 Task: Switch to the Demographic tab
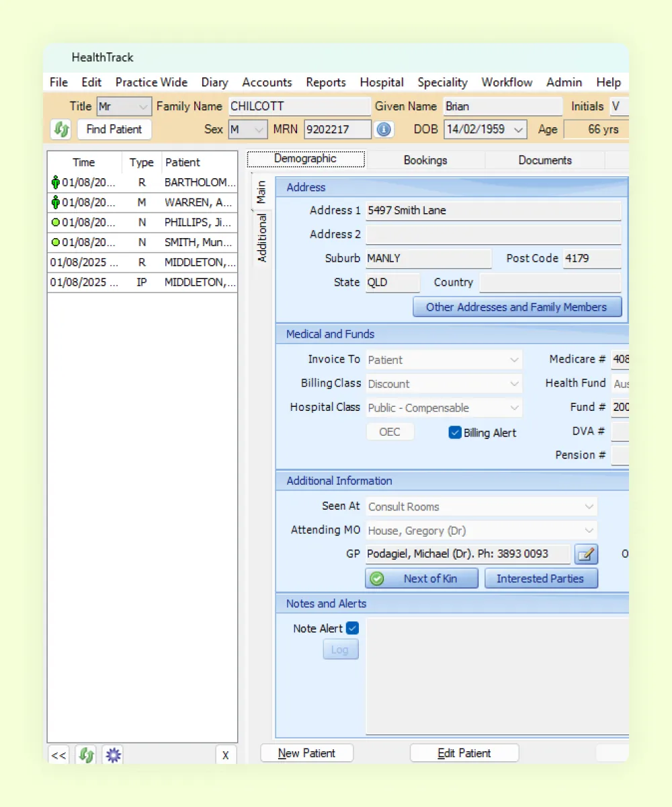click(x=306, y=159)
